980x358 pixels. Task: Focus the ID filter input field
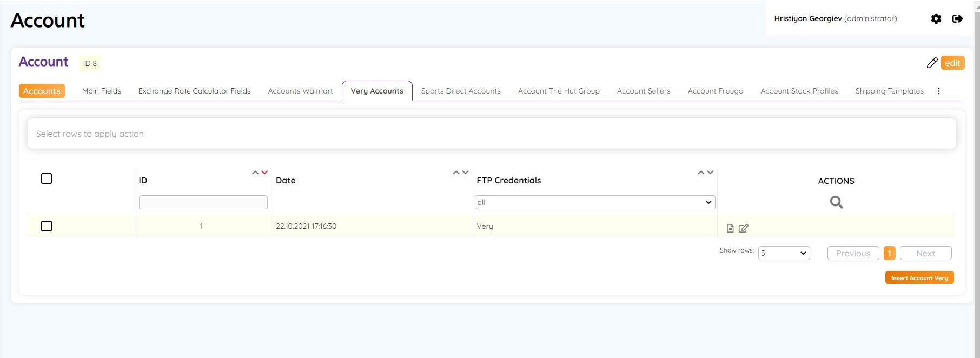203,202
